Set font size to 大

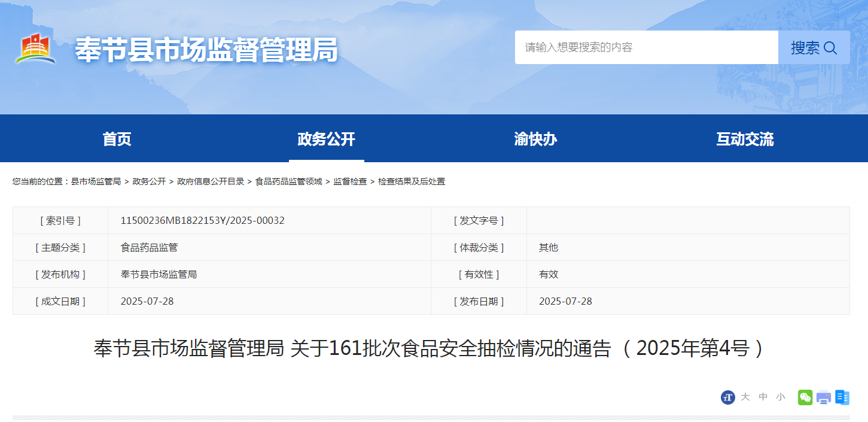coord(745,397)
